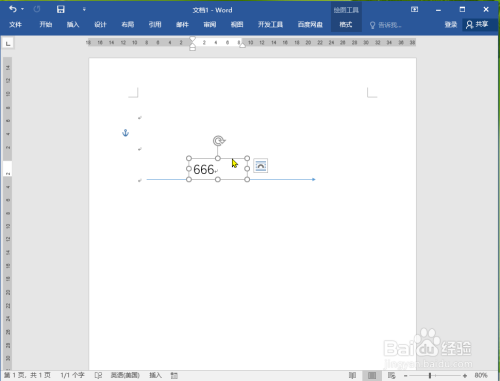This screenshot has height=381, width=500.
Task: Click the zoom in plus button
Action: point(465,376)
